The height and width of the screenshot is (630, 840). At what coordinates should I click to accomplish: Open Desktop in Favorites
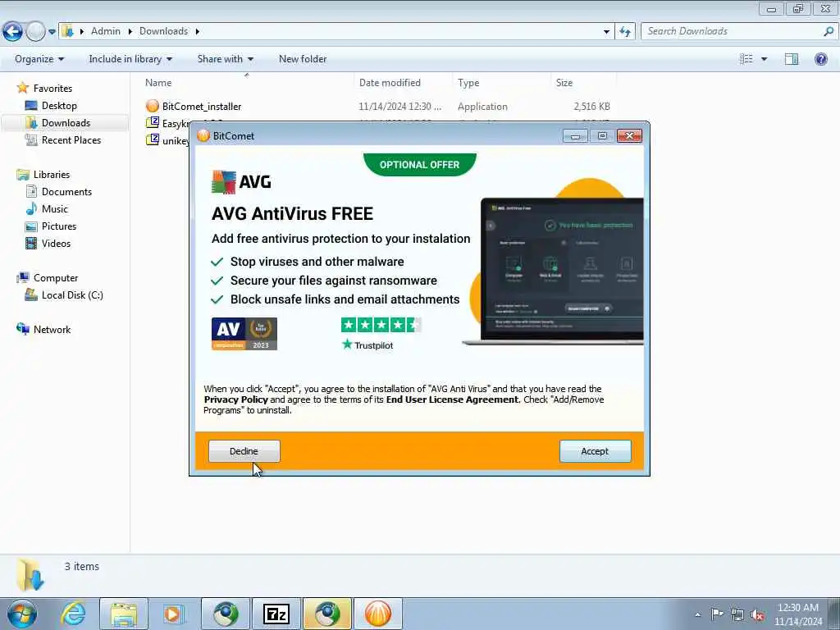(59, 106)
